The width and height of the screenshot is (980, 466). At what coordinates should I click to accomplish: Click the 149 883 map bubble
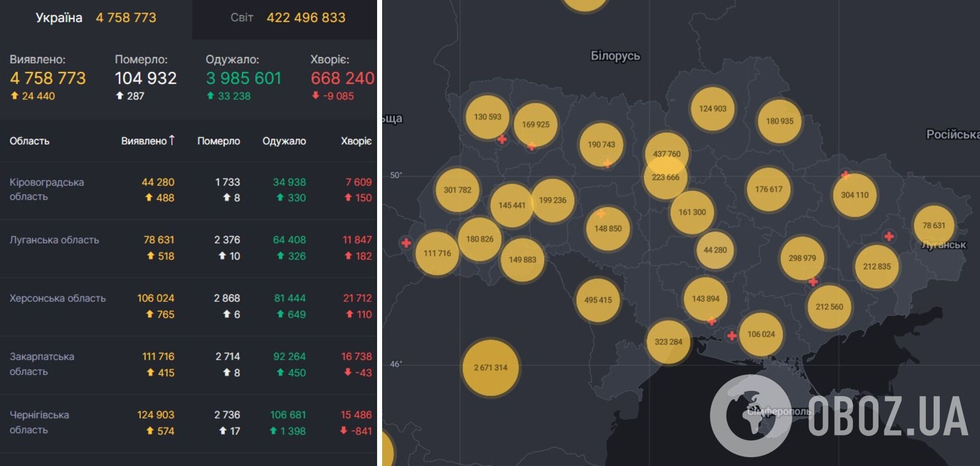[x=522, y=260]
